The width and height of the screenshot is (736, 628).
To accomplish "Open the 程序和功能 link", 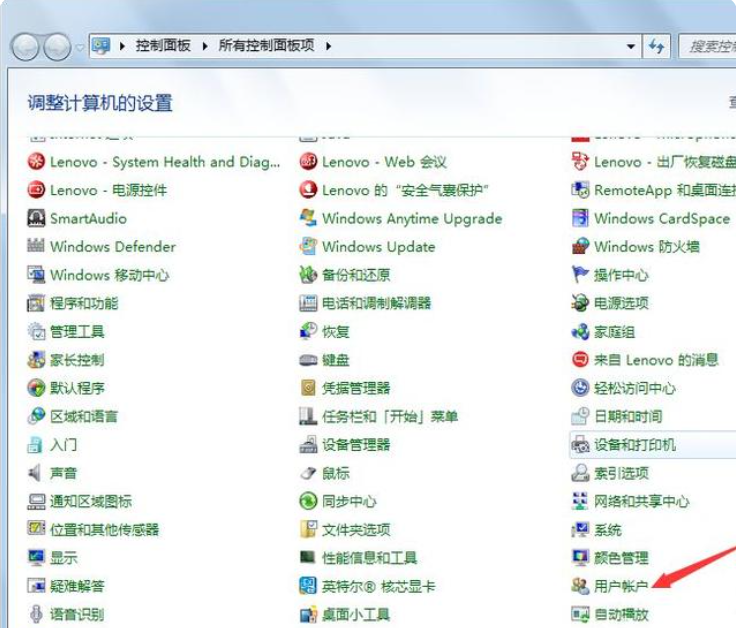I will point(84,303).
